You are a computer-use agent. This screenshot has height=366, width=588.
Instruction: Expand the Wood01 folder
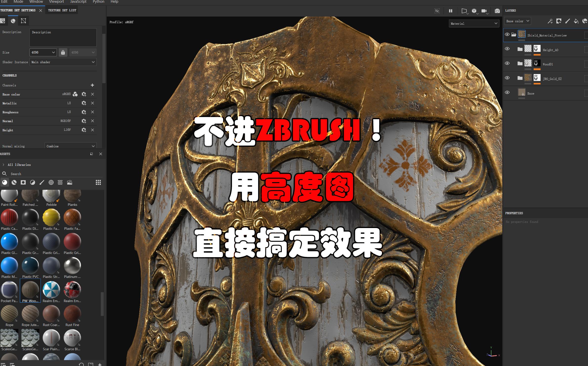tap(520, 63)
